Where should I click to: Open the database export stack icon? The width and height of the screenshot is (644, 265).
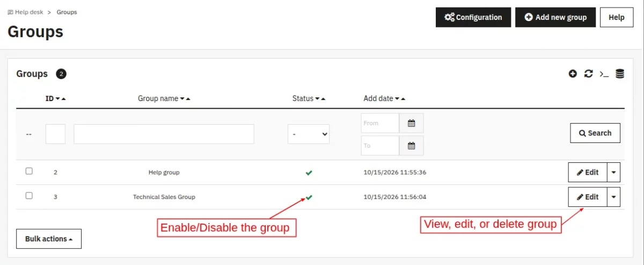point(620,74)
